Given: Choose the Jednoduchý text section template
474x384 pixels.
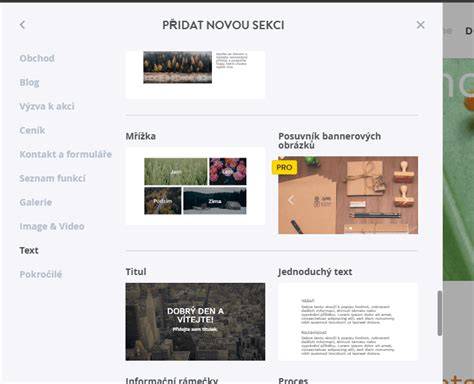Looking at the screenshot, I should pyautogui.click(x=348, y=322).
